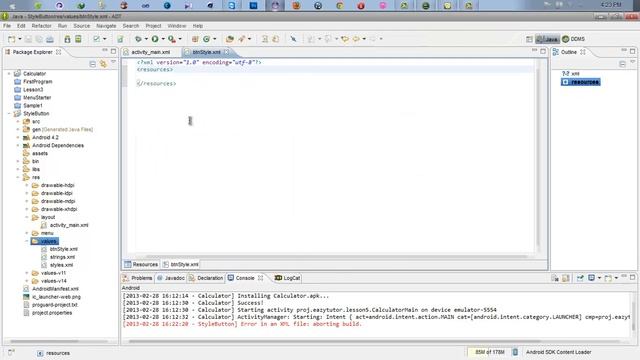Select btnStyle.xml in Package Explorer
Viewport: 640px width, 360px height.
pos(64,249)
